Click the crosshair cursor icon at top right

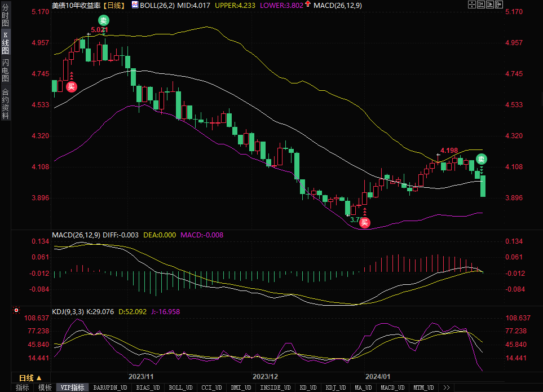472,5
